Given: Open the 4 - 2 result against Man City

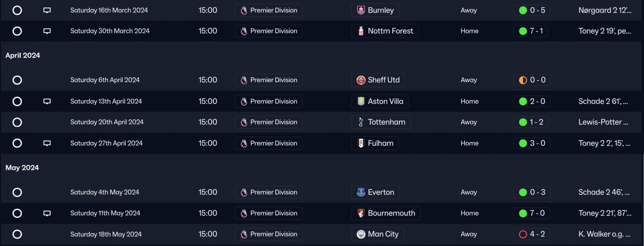Looking at the screenshot, I should [531, 234].
